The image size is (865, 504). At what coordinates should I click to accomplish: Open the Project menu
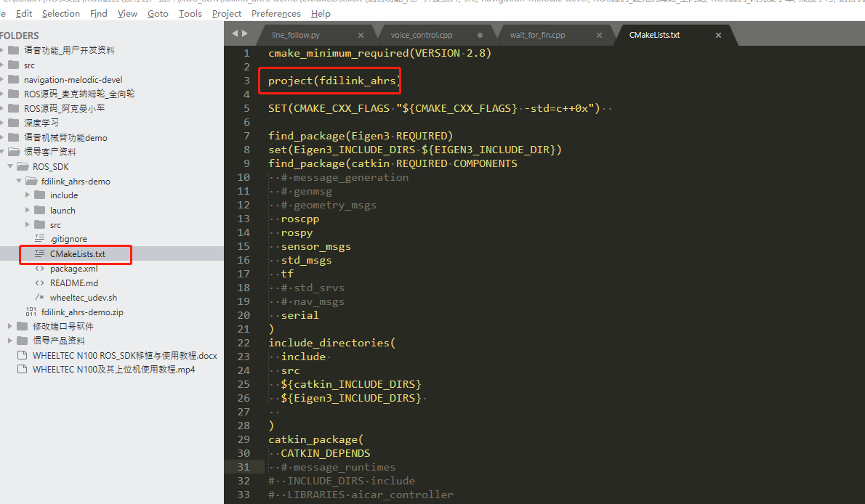tap(227, 13)
